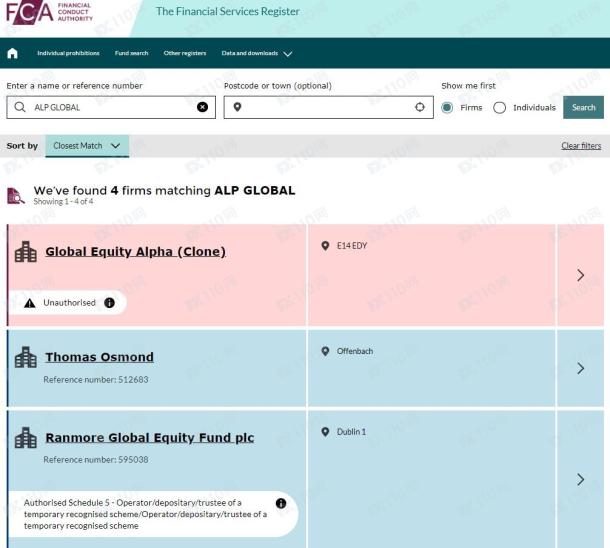The height and width of the screenshot is (548, 610).
Task: Click the Clear filters link
Action: [581, 146]
